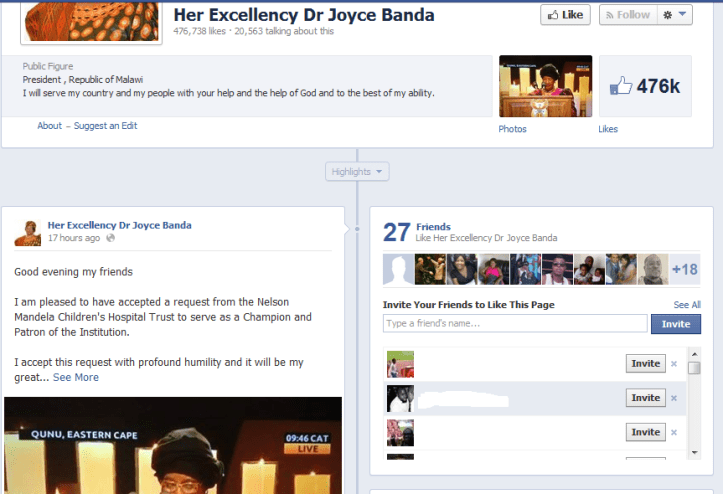Click the post author's small profile picture
The width and height of the screenshot is (723, 494).
28,232
